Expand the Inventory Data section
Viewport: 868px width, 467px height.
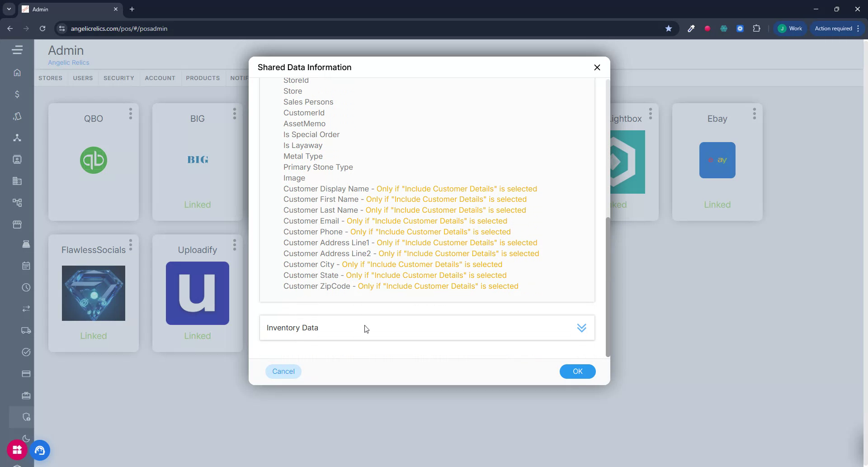427,328
